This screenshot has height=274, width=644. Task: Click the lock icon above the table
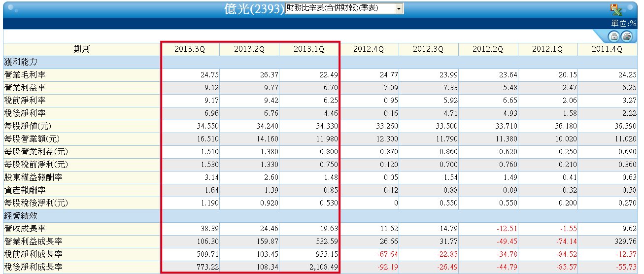614,36
